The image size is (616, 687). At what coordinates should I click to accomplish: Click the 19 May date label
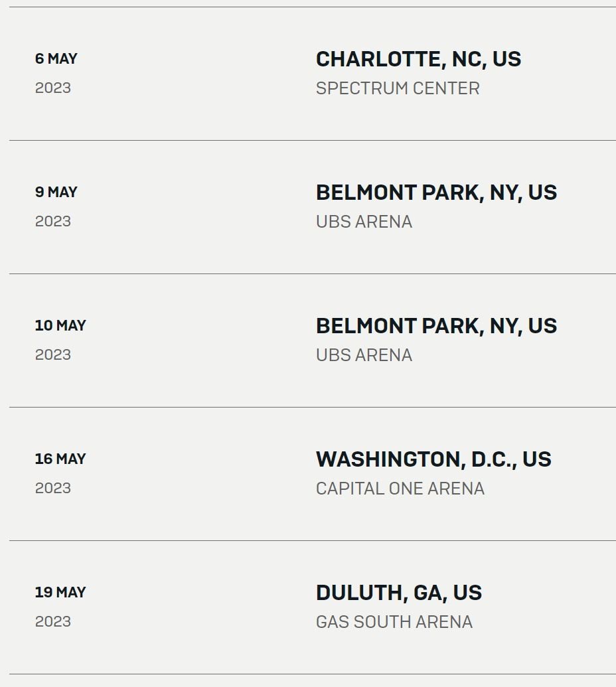(x=60, y=592)
